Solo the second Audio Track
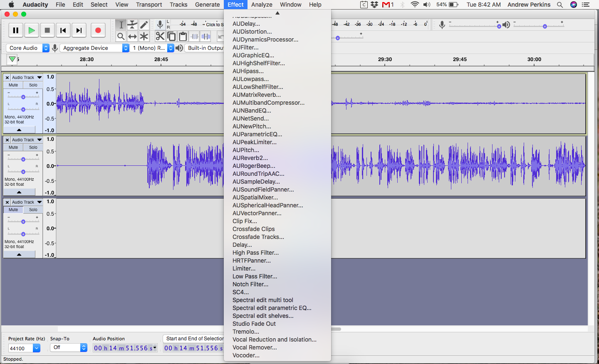The width and height of the screenshot is (599, 364). [x=33, y=147]
